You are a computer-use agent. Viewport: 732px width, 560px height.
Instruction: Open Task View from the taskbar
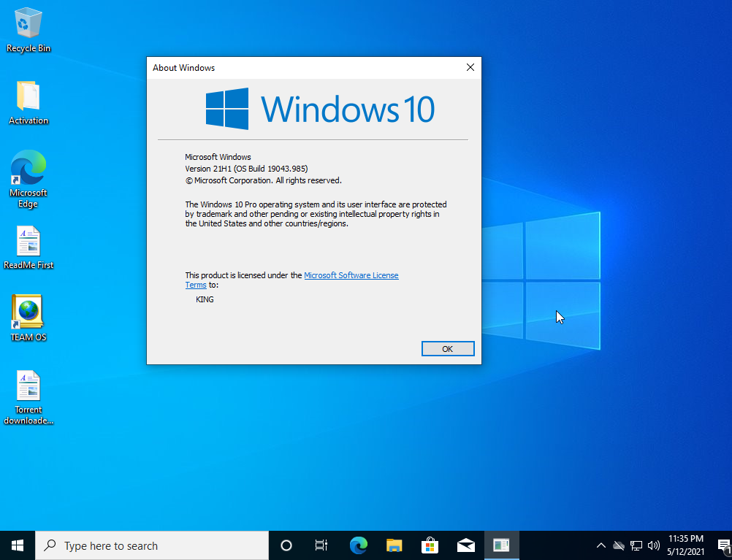[x=321, y=545]
